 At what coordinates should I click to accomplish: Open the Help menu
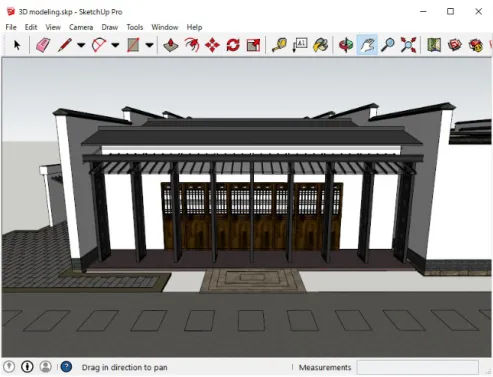(x=194, y=27)
